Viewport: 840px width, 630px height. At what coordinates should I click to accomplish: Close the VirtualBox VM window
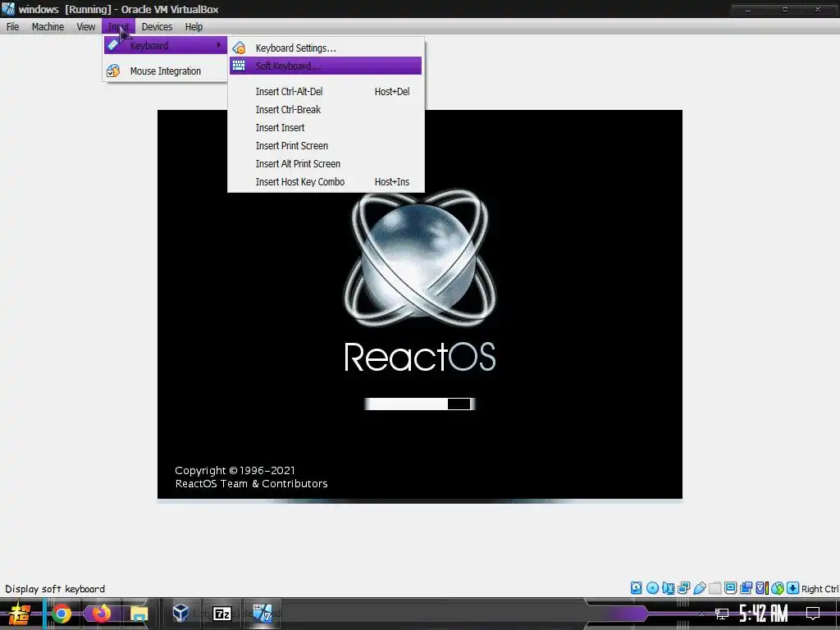pos(818,9)
